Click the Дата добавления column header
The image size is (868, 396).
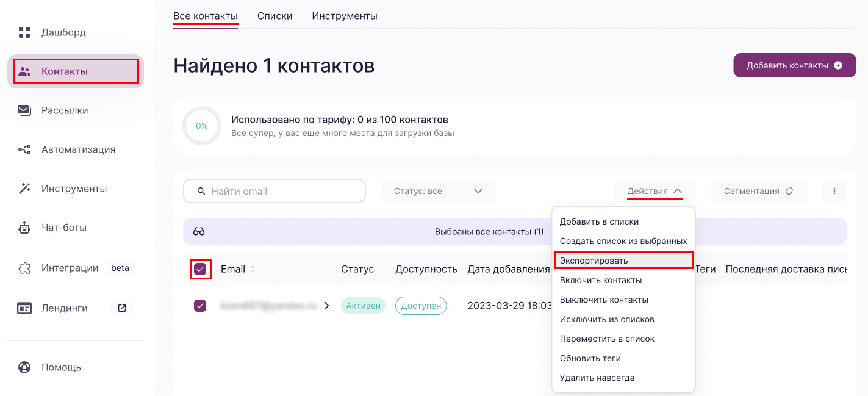pos(509,269)
